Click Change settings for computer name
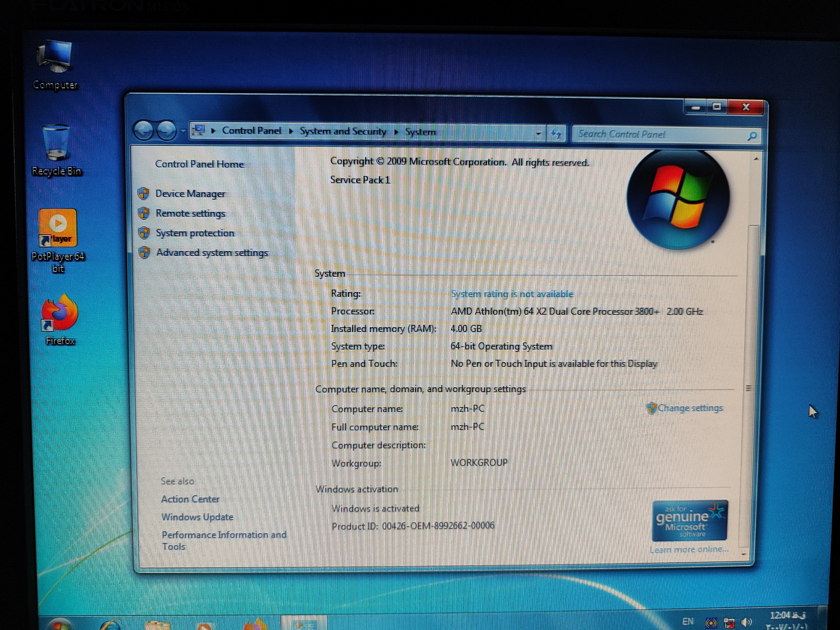This screenshot has height=630, width=840. tap(690, 408)
